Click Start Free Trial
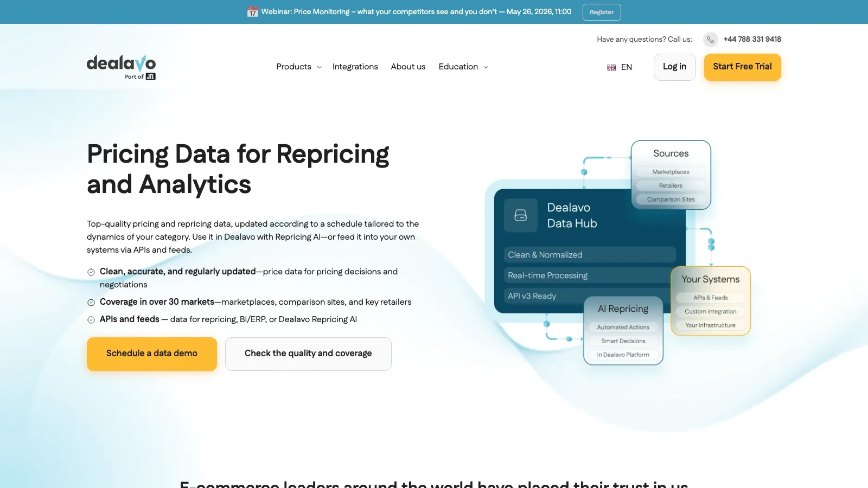 point(742,67)
